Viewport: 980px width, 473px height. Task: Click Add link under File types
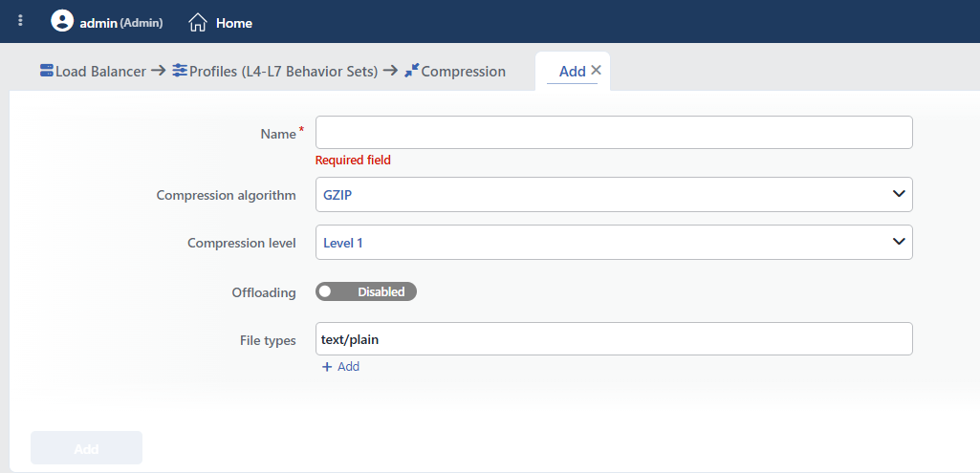point(348,367)
